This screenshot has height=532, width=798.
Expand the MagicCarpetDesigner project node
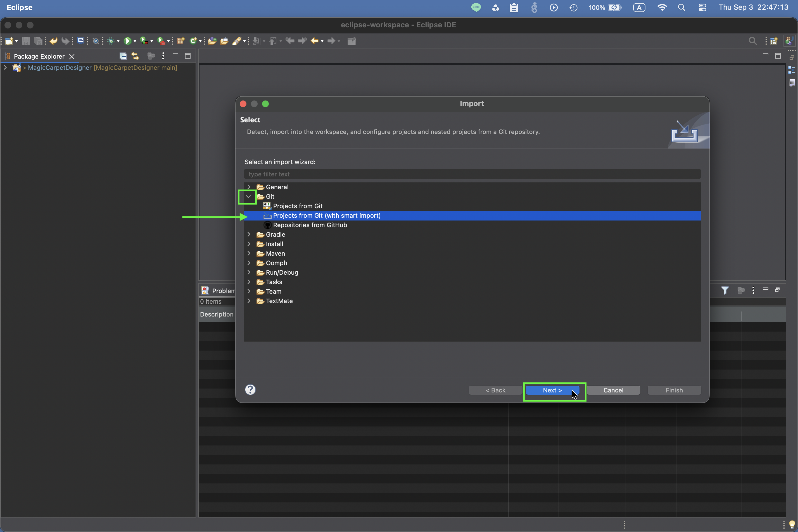click(x=5, y=68)
